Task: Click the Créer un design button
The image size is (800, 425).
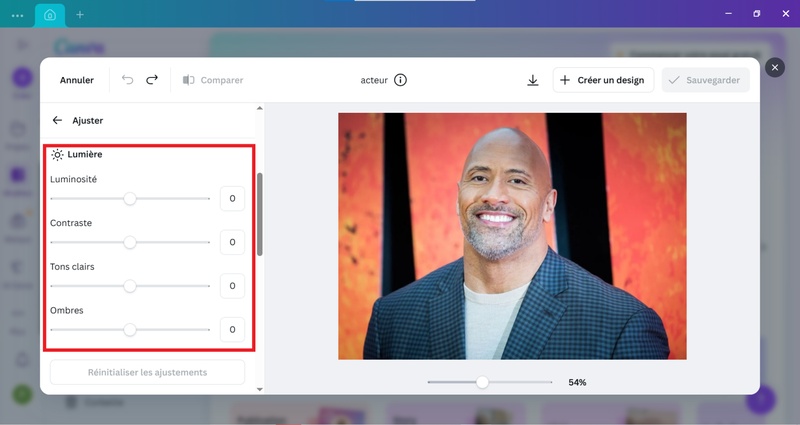Action: pyautogui.click(x=603, y=80)
